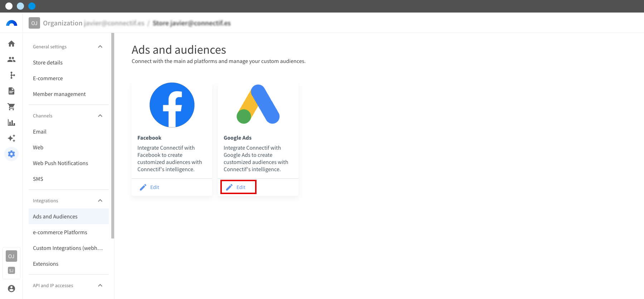Click the pencil icon on Google Ads card
Screen dimensions: 644x299
pyautogui.click(x=229, y=187)
